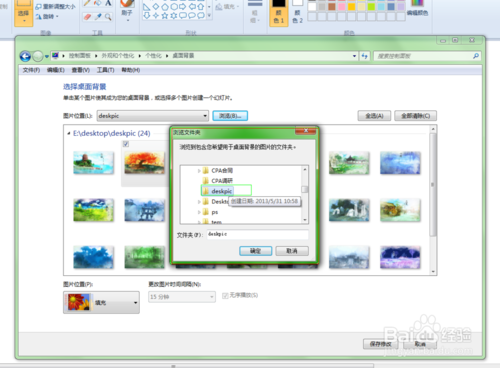Cancel the browse folder dialog with 取消

[292, 251]
